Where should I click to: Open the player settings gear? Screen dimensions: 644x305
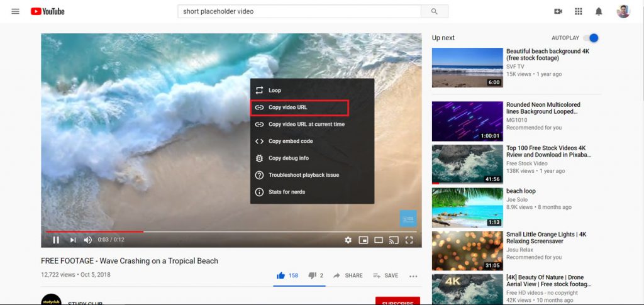pos(348,240)
